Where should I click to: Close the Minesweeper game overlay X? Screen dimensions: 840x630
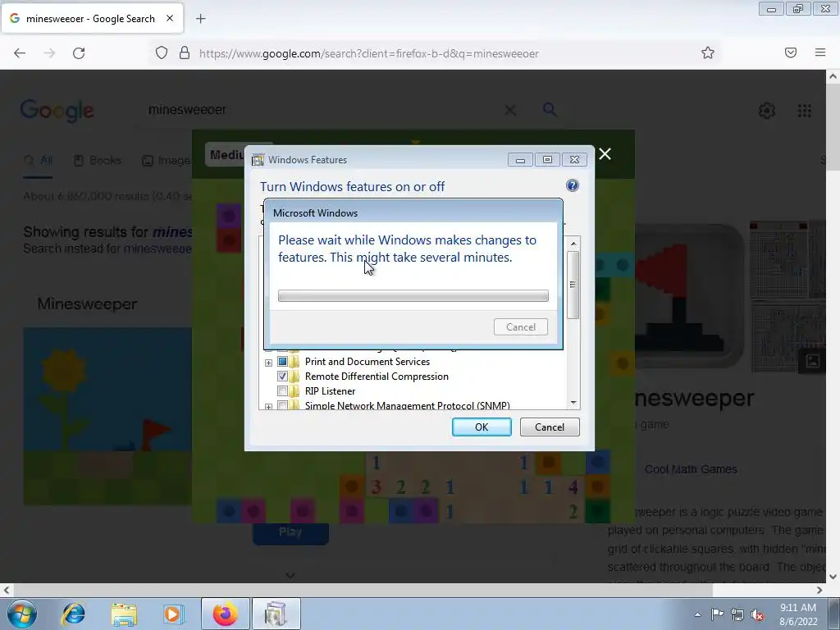pos(605,153)
